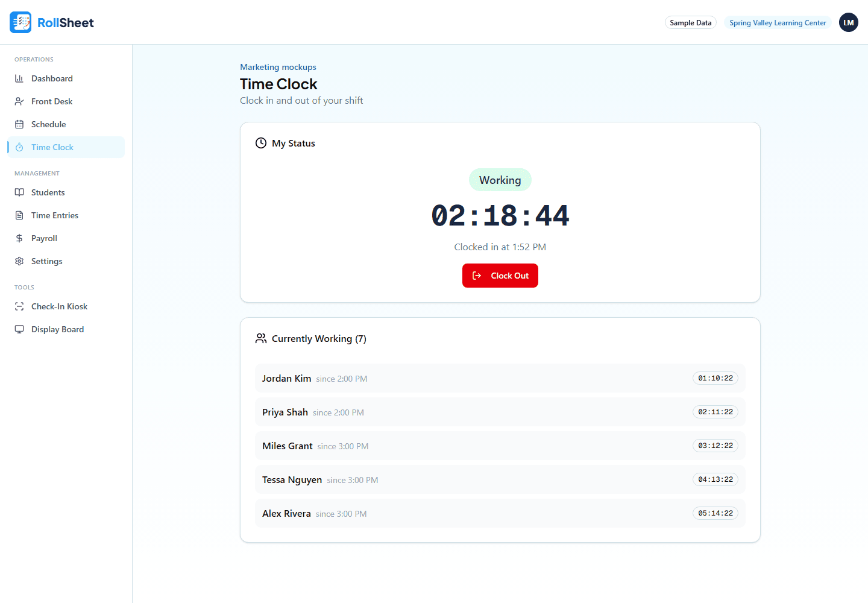The width and height of the screenshot is (868, 603).
Task: Click the Clocked in at 1:52 PM text
Action: pos(500,247)
